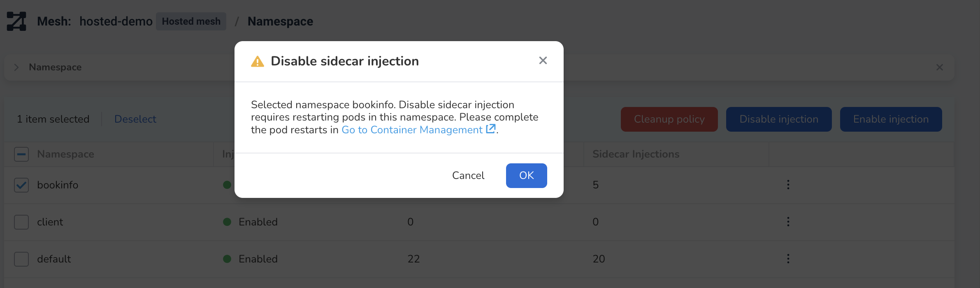Open kebab menu for default row
The width and height of the screenshot is (980, 288).
(x=788, y=259)
